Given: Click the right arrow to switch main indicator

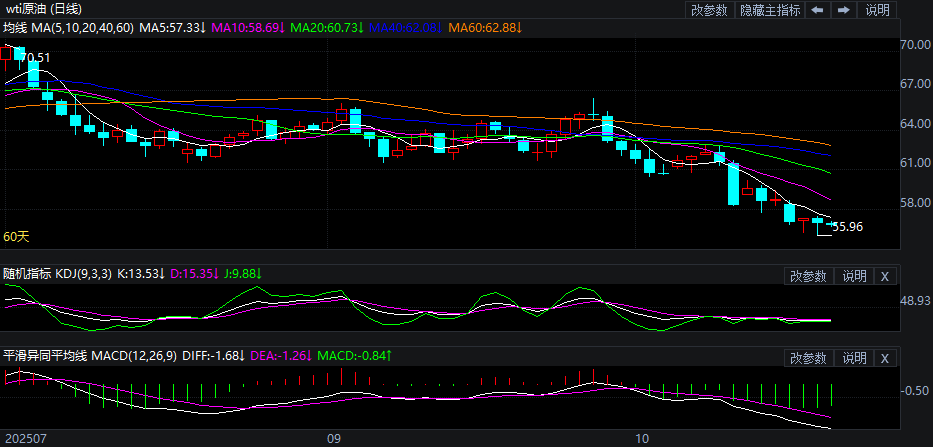Looking at the screenshot, I should click(844, 10).
